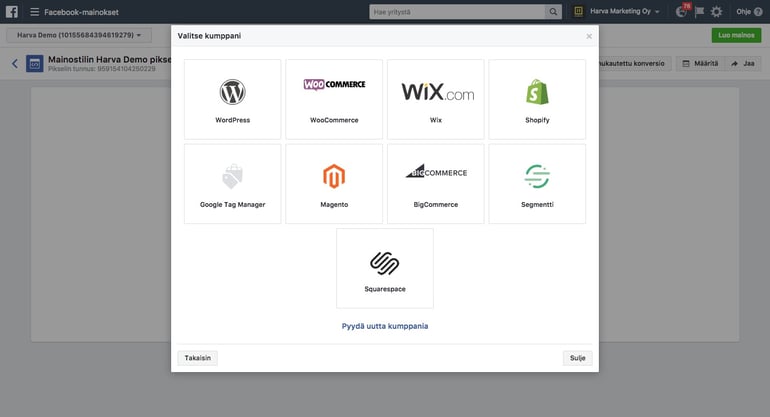This screenshot has width=770, height=417.
Task: Click the flag icon in top bar
Action: click(699, 11)
